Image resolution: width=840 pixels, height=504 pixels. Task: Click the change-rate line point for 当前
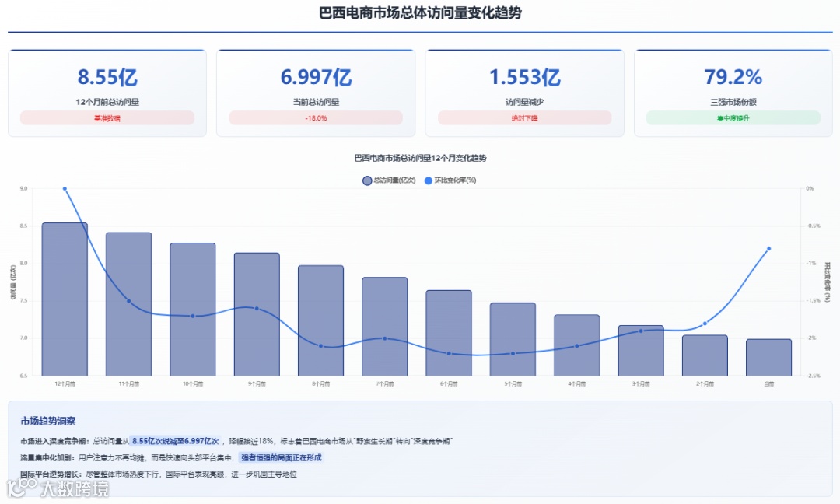tap(768, 249)
